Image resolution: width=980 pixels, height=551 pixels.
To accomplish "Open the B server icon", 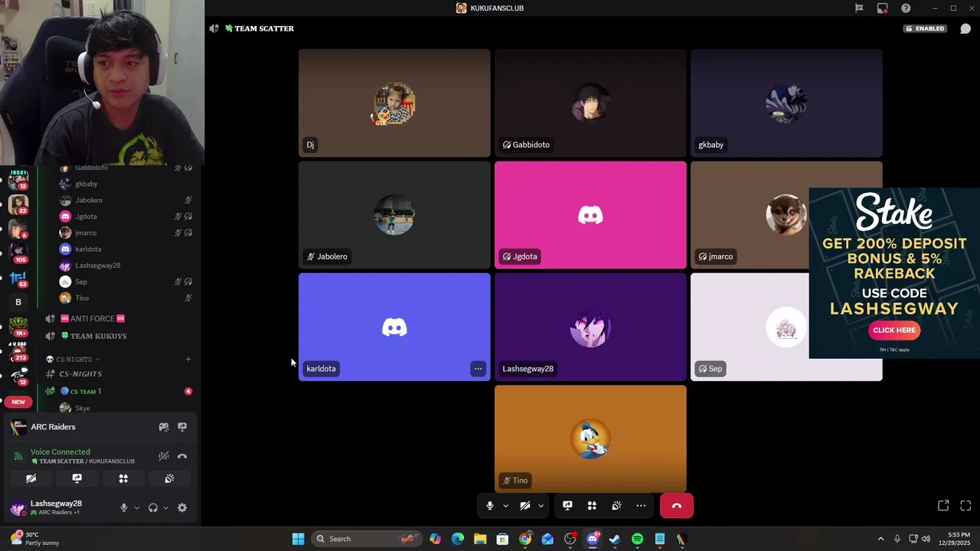I will (x=18, y=302).
